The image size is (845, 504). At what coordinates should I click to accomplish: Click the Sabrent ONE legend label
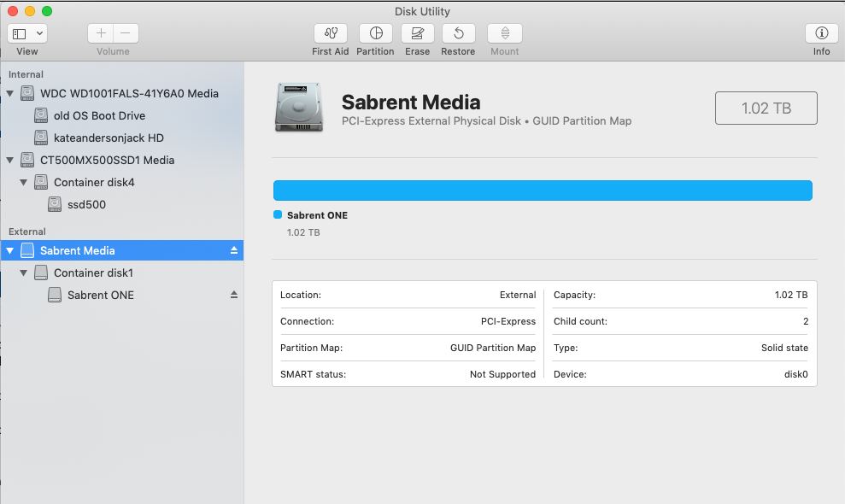pos(318,215)
